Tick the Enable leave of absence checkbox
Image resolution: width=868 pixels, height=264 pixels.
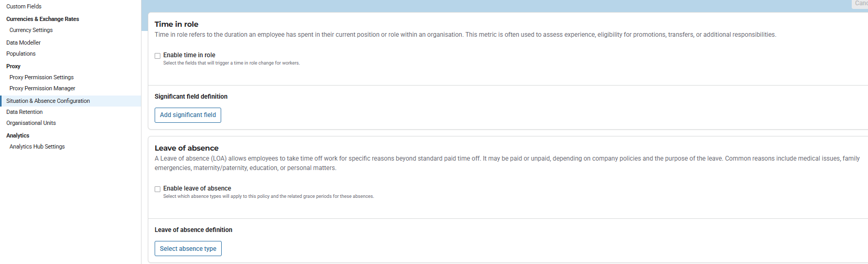pos(157,189)
